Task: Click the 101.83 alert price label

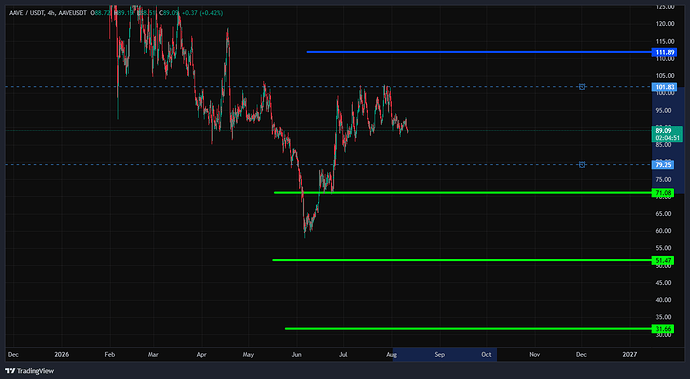Action: [664, 87]
